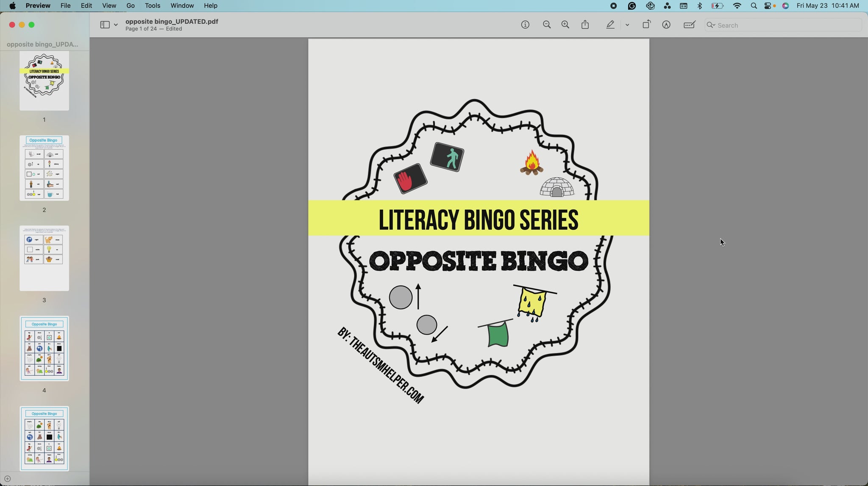Click the zoom out magnifier

(x=547, y=25)
